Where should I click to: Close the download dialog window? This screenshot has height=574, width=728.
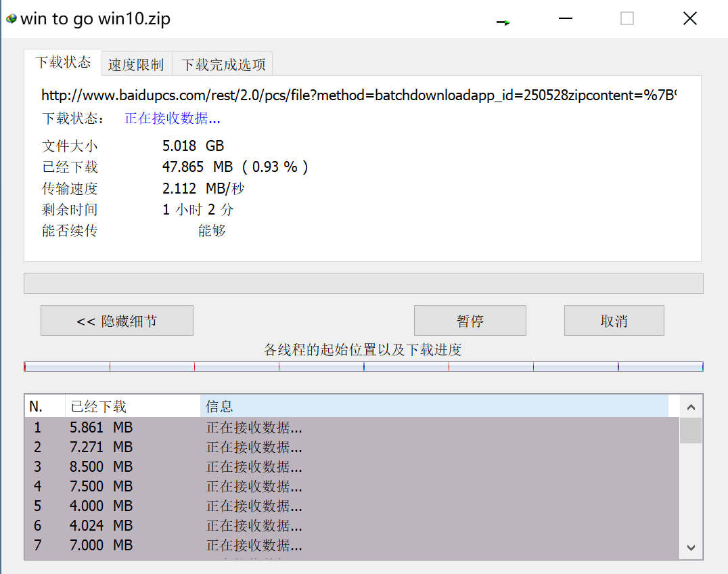point(689,19)
